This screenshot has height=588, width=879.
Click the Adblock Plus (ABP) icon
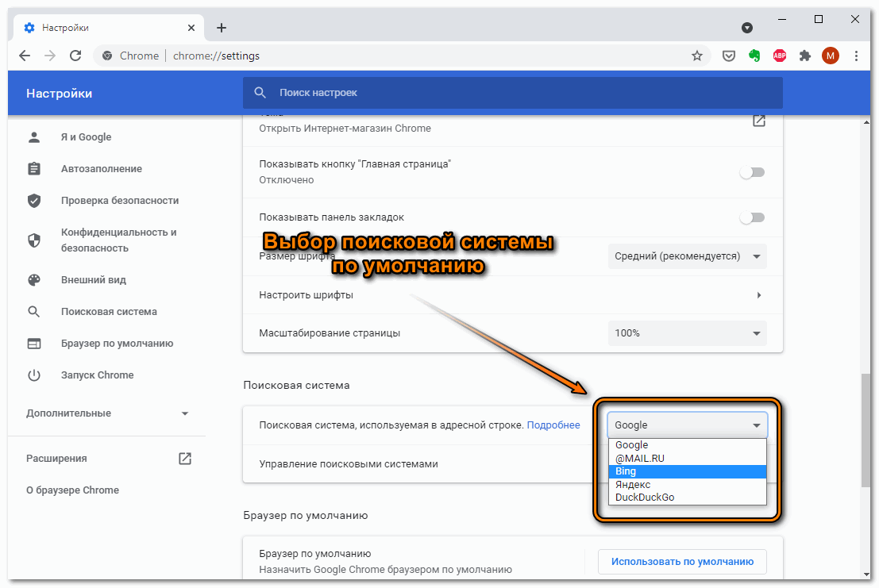[780, 56]
